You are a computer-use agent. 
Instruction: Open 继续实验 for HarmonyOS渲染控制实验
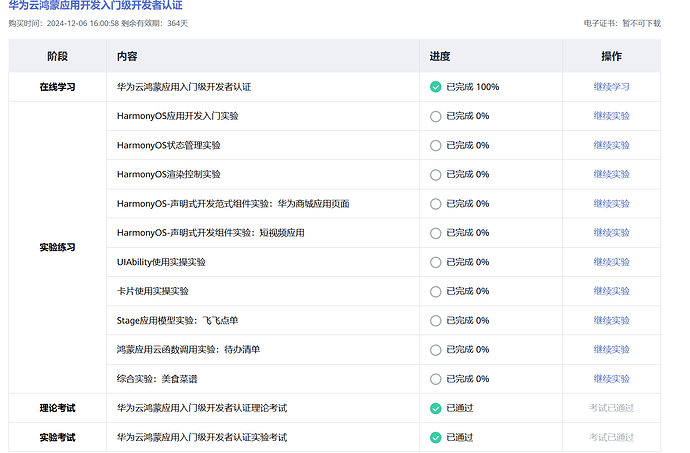point(611,174)
